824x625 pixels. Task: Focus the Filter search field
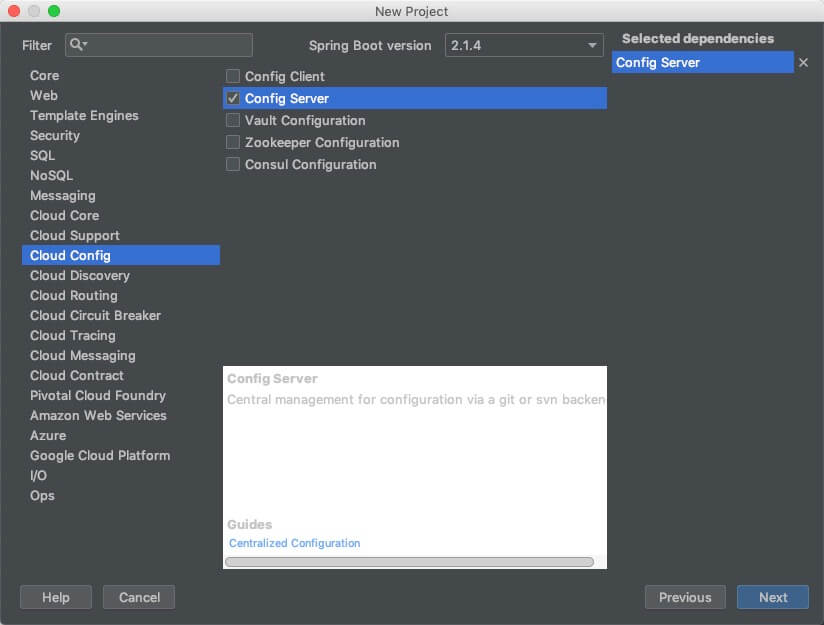[x=159, y=45]
